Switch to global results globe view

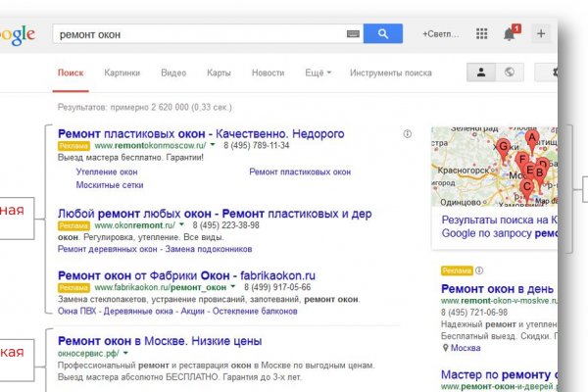tap(510, 73)
